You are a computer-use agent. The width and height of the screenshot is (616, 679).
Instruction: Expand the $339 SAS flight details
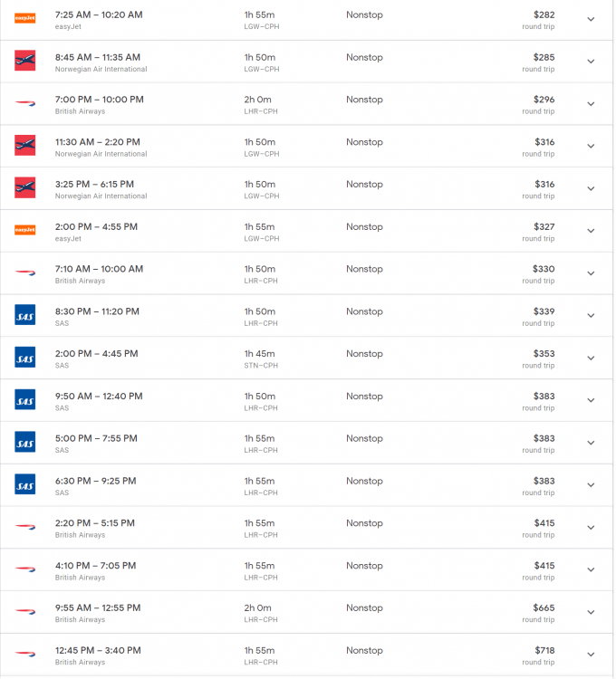[x=591, y=316]
